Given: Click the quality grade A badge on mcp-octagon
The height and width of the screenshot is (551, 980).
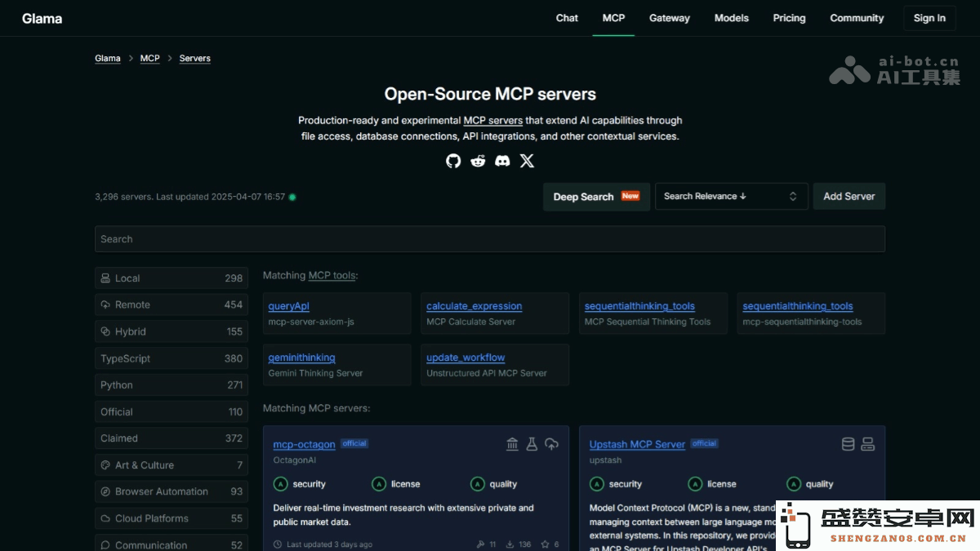Looking at the screenshot, I should coord(477,484).
